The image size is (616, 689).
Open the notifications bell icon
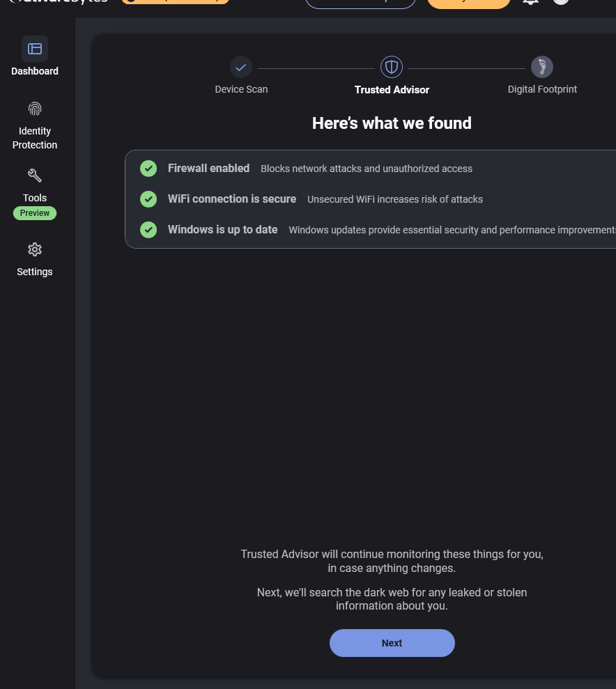click(x=530, y=1)
